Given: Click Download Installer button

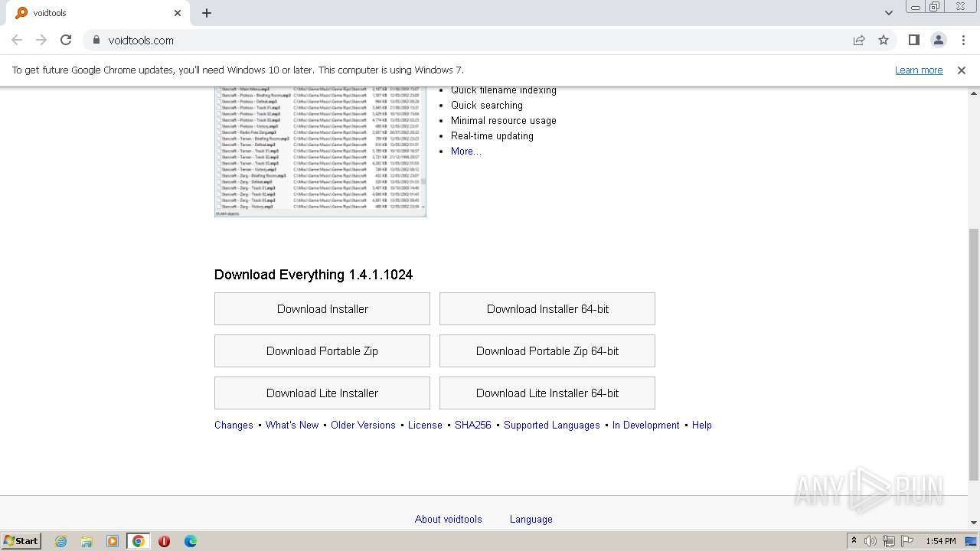Looking at the screenshot, I should 322,308.
